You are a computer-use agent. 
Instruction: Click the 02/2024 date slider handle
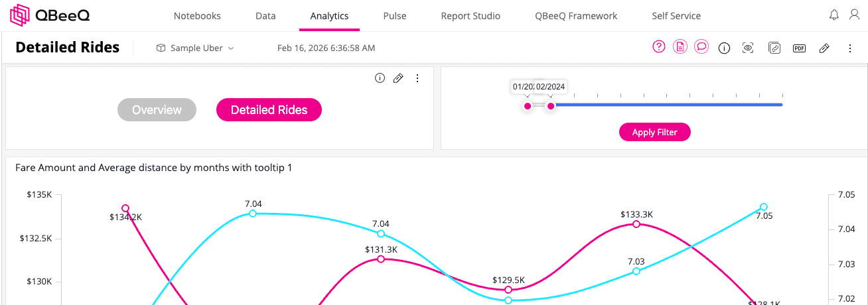[x=551, y=106]
